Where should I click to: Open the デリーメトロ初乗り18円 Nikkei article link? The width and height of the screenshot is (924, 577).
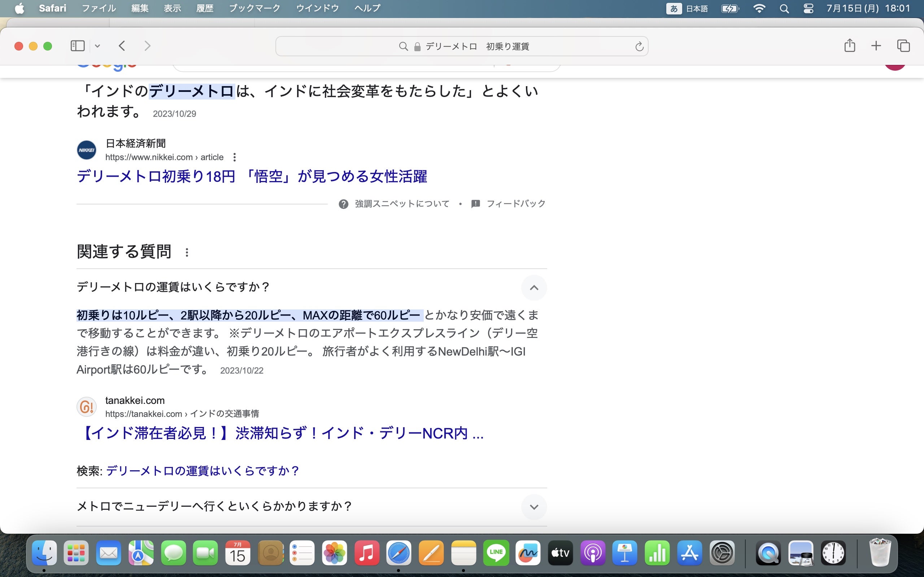click(x=252, y=177)
